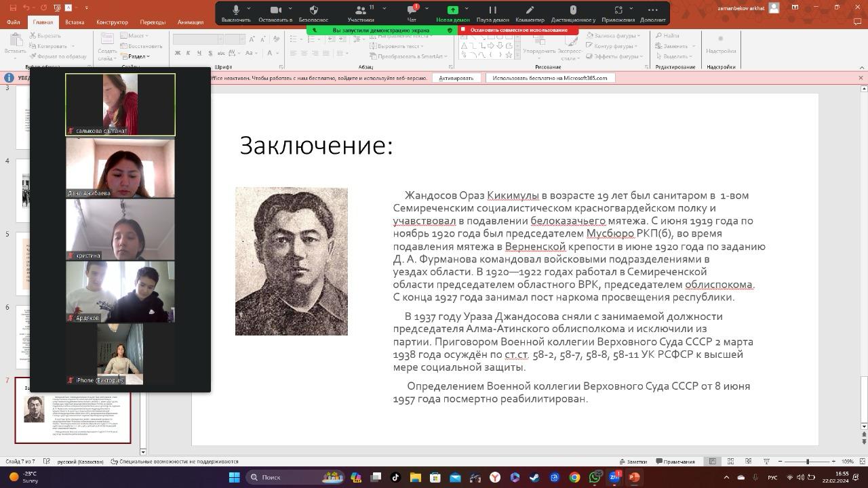Open font name combo box

coord(198,39)
